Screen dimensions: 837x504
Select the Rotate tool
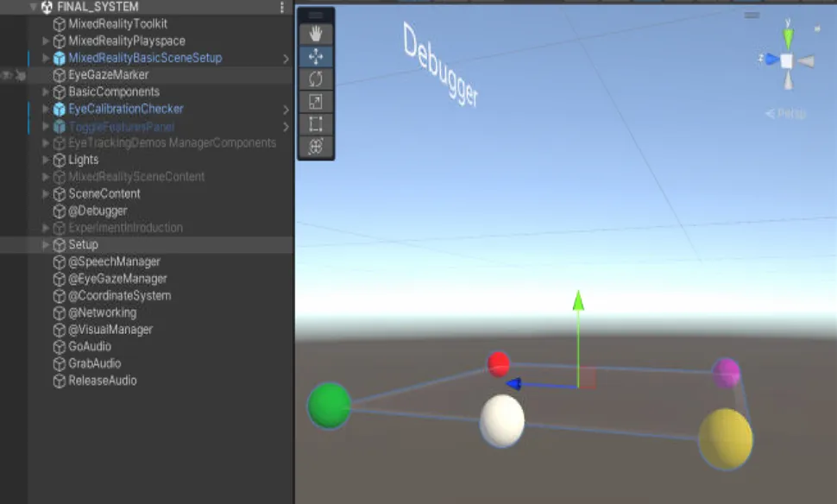(316, 79)
